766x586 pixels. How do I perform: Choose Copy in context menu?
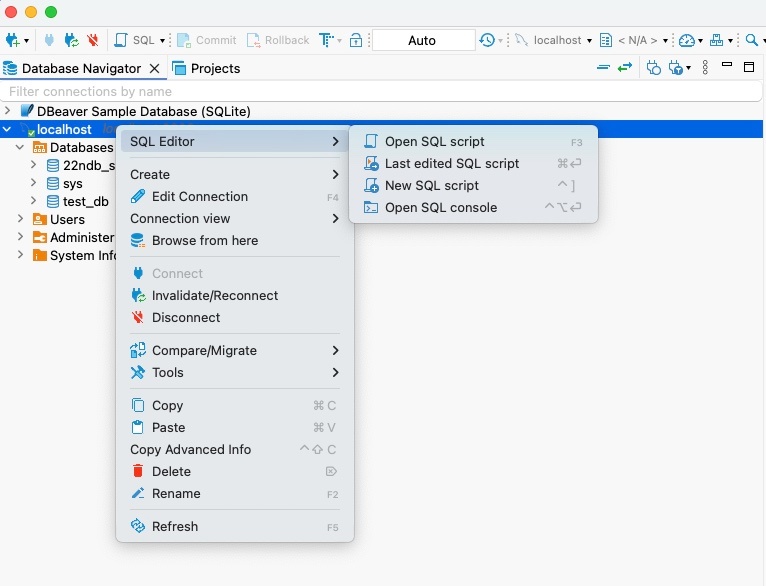235,405
